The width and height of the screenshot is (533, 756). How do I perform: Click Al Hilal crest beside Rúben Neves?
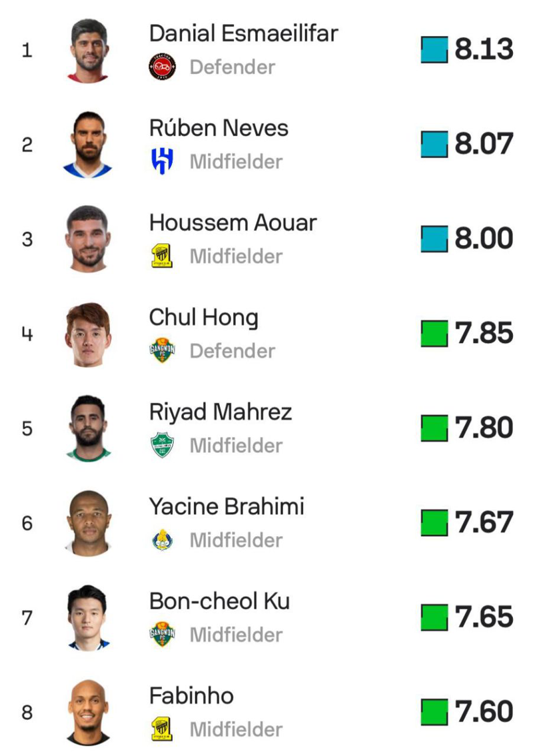[x=162, y=162]
